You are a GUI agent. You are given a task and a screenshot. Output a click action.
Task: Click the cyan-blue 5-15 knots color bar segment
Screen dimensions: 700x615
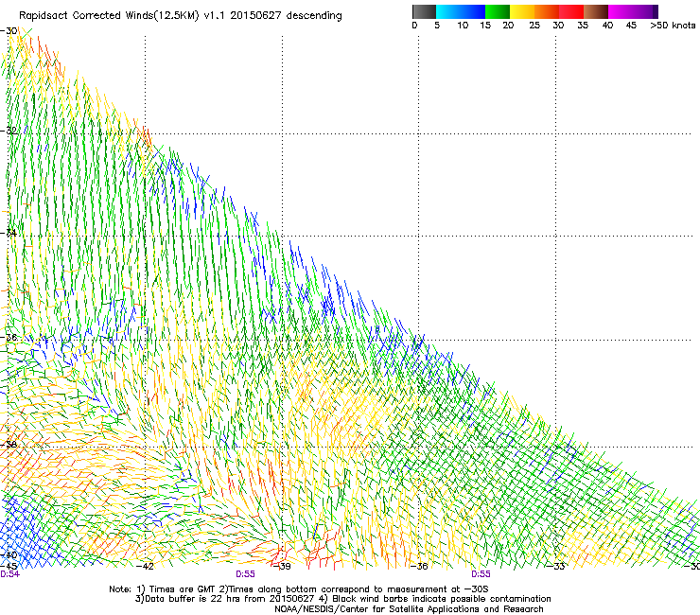(x=461, y=11)
